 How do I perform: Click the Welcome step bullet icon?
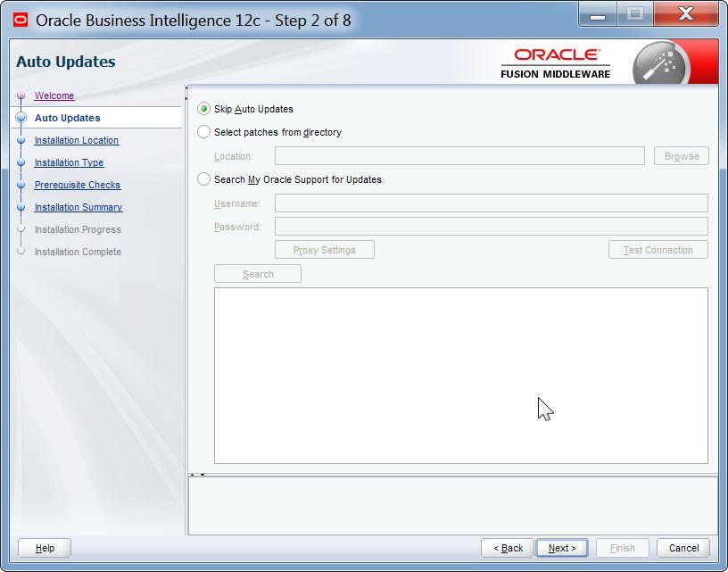click(x=21, y=95)
